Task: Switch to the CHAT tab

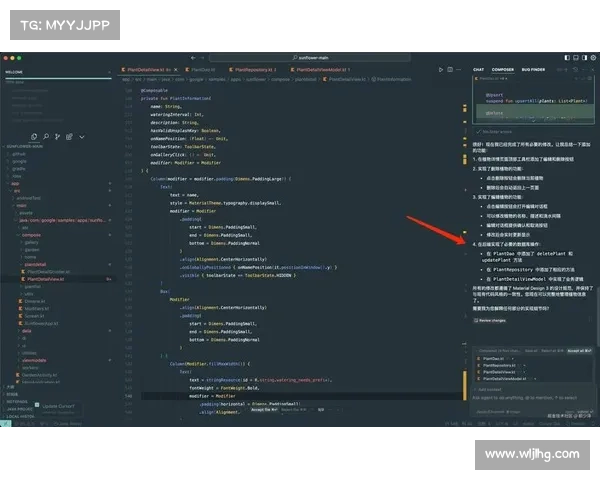Action: 479,69
